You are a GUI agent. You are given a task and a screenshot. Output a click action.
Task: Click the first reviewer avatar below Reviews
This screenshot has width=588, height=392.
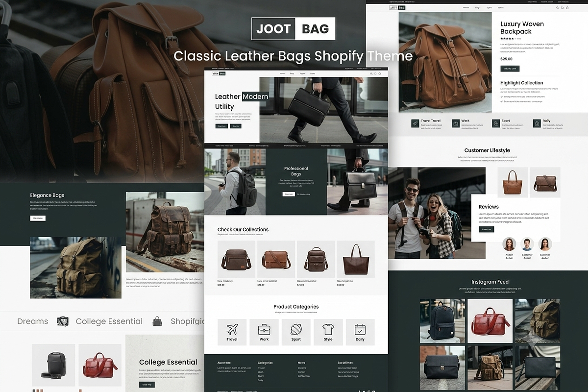pos(510,244)
